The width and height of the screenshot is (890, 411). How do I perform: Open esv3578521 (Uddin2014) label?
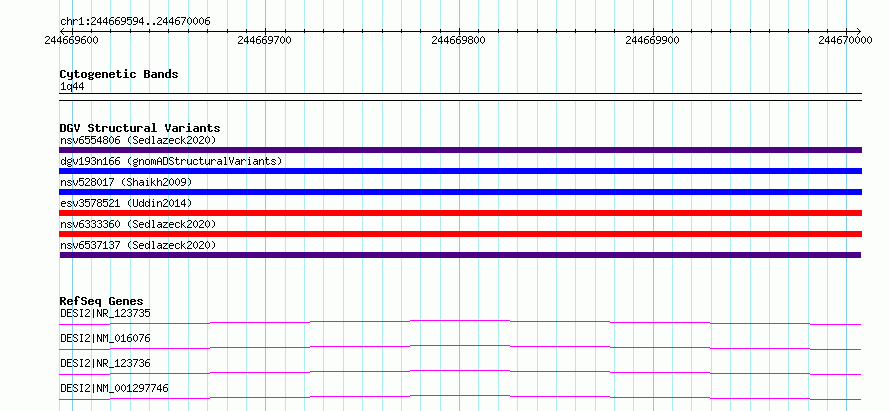[x=126, y=203]
